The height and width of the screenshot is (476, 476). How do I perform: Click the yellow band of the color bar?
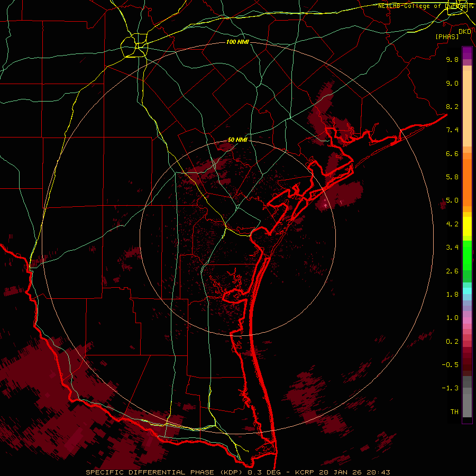coord(467,226)
